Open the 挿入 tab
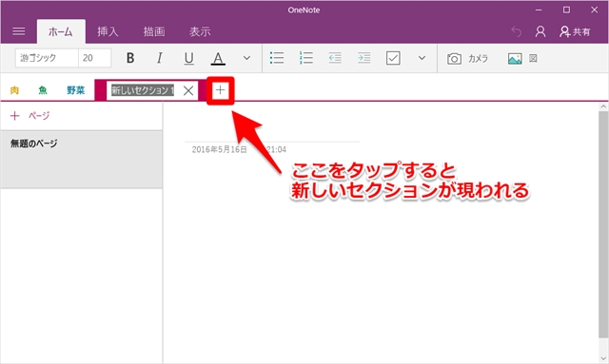The image size is (609, 364). click(x=108, y=31)
